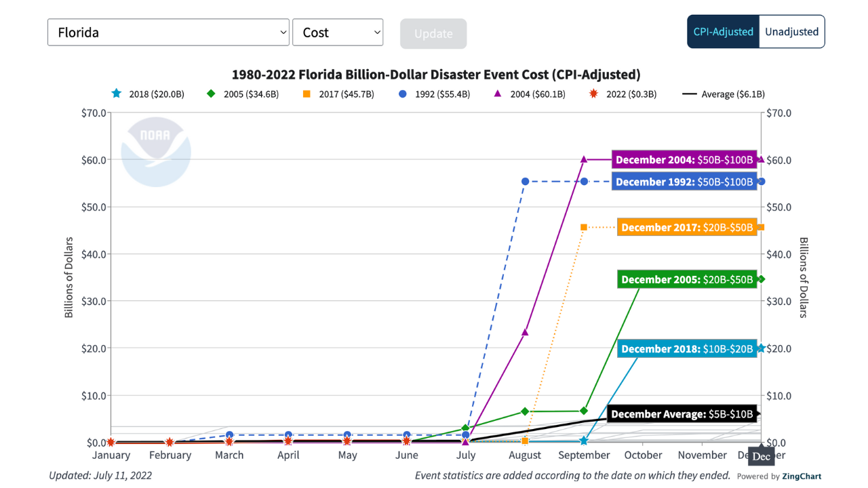Click the 2005 green diamond legend icon

click(x=211, y=94)
